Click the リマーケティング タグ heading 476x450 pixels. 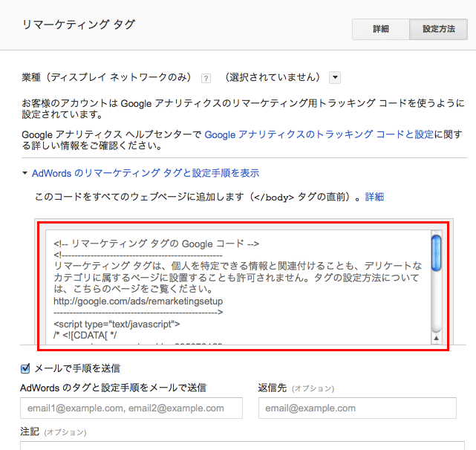tap(79, 25)
